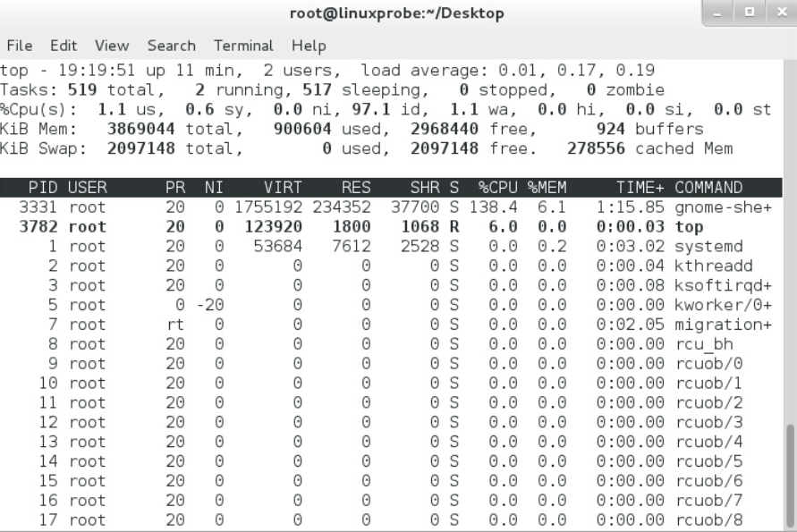Click the PID column header
This screenshot has height=532, width=797.
pos(43,188)
